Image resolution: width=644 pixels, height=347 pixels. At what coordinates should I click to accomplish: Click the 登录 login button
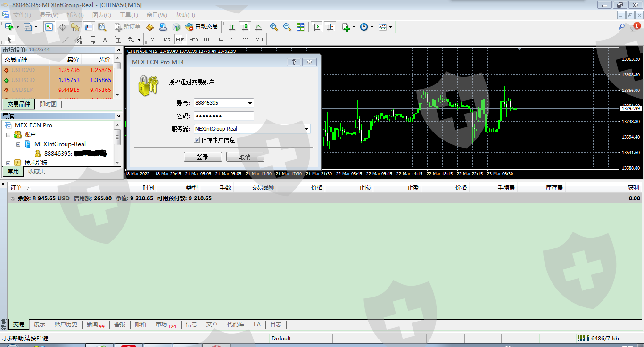tap(203, 157)
